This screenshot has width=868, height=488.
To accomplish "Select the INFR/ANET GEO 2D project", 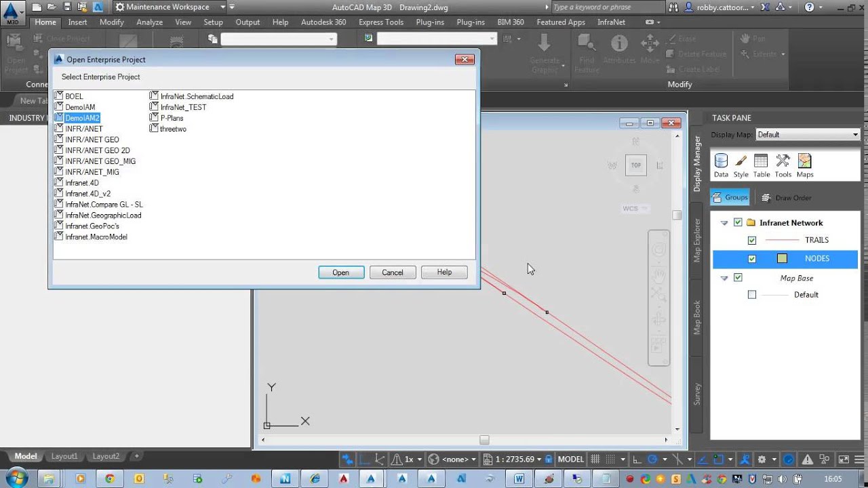I will 98,150.
